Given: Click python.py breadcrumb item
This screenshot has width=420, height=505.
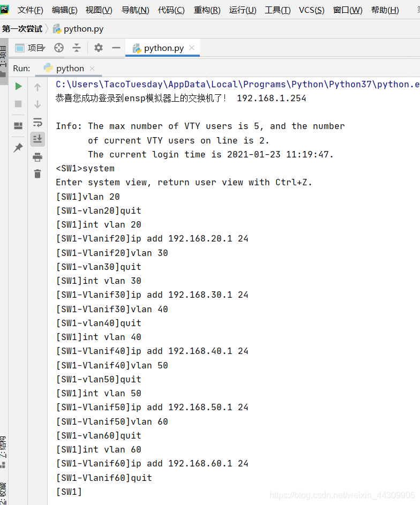Looking at the screenshot, I should 78,29.
